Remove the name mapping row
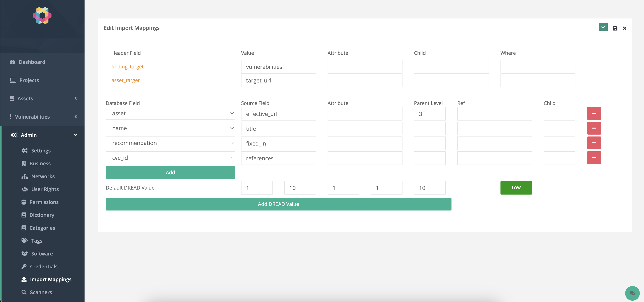This screenshot has height=302, width=644. (x=594, y=128)
